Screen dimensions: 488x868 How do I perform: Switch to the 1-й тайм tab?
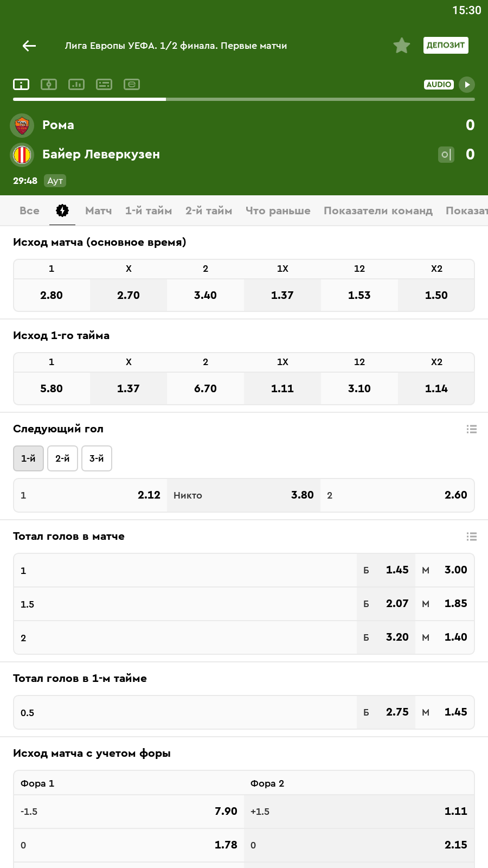click(x=148, y=210)
